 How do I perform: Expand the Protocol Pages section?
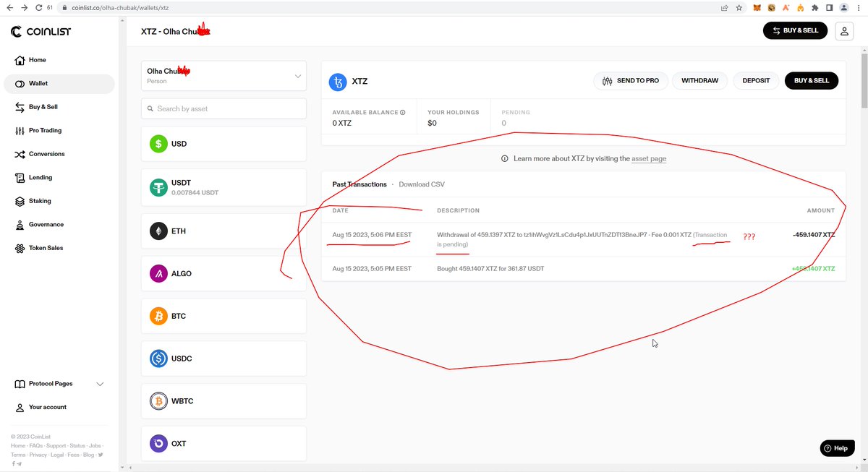point(59,384)
